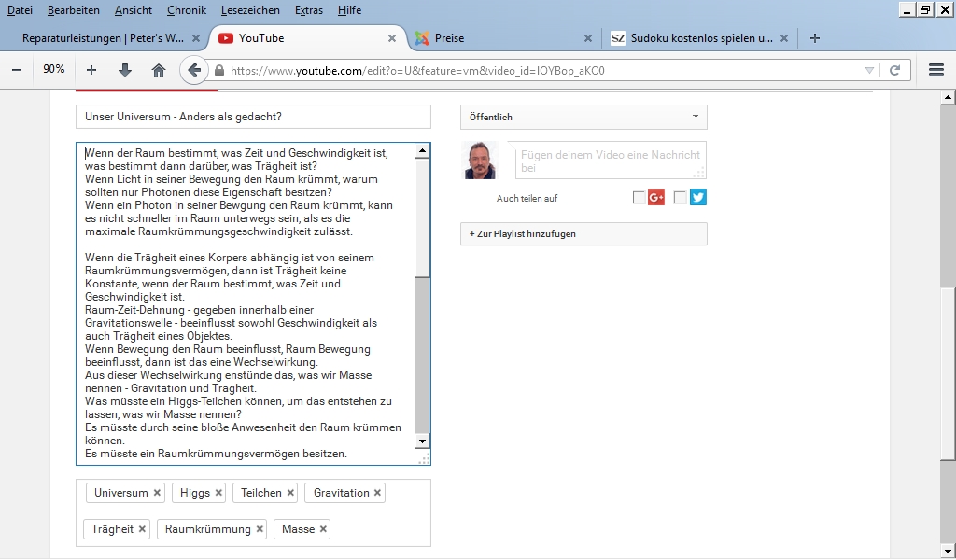
Task: Click the description scrollbar down arrow
Action: pos(422,441)
